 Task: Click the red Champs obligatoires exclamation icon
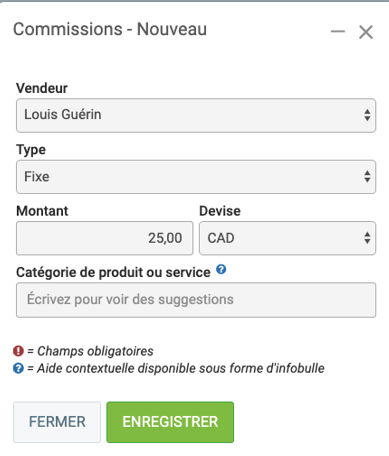[x=18, y=351]
